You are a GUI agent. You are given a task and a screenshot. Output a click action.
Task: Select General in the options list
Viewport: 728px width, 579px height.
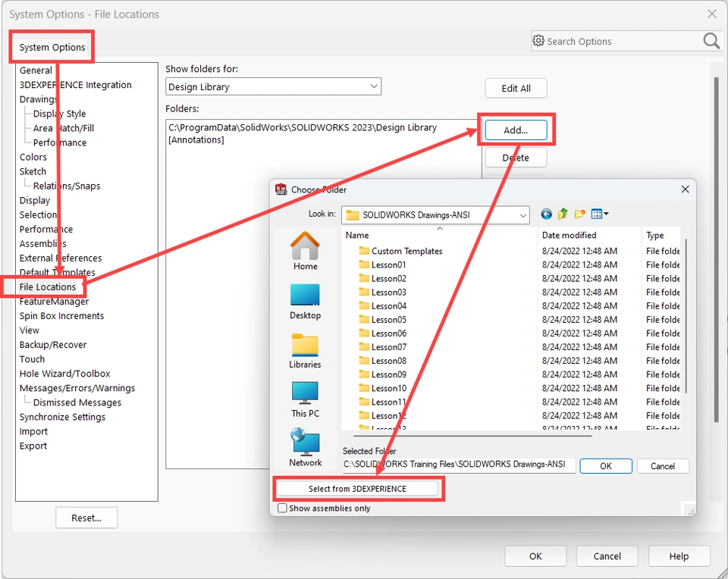[x=36, y=70]
